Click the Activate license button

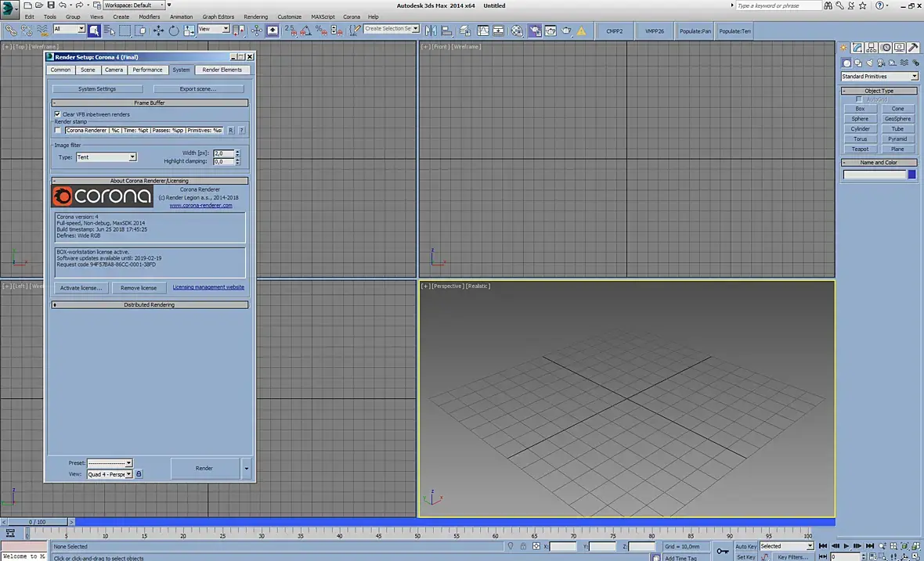[x=81, y=288]
